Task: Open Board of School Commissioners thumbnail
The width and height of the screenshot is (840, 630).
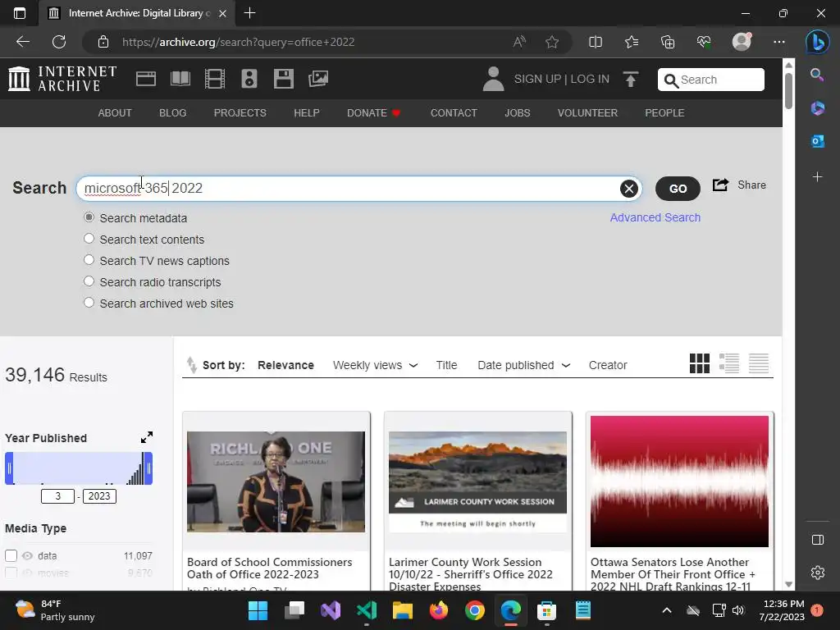Action: coord(276,482)
